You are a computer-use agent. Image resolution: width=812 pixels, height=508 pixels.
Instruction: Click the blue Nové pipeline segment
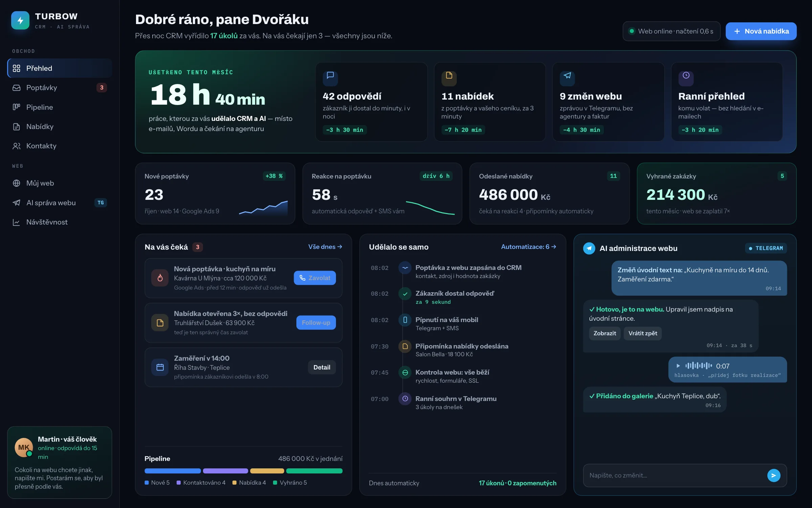173,471
